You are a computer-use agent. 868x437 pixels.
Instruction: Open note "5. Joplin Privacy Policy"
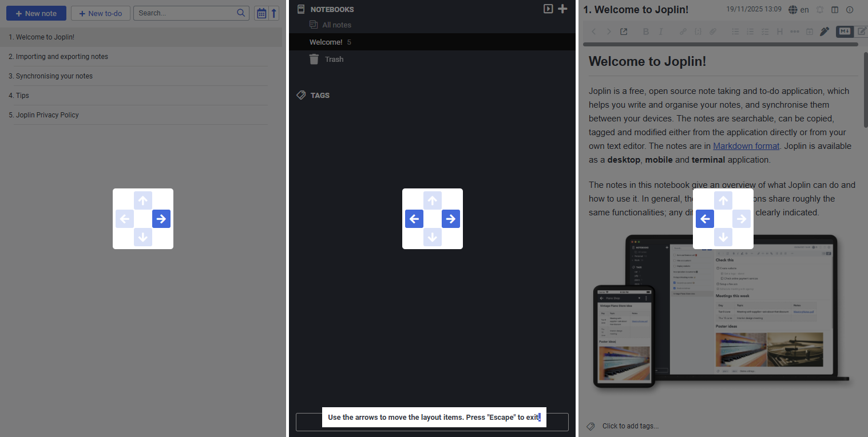141,115
